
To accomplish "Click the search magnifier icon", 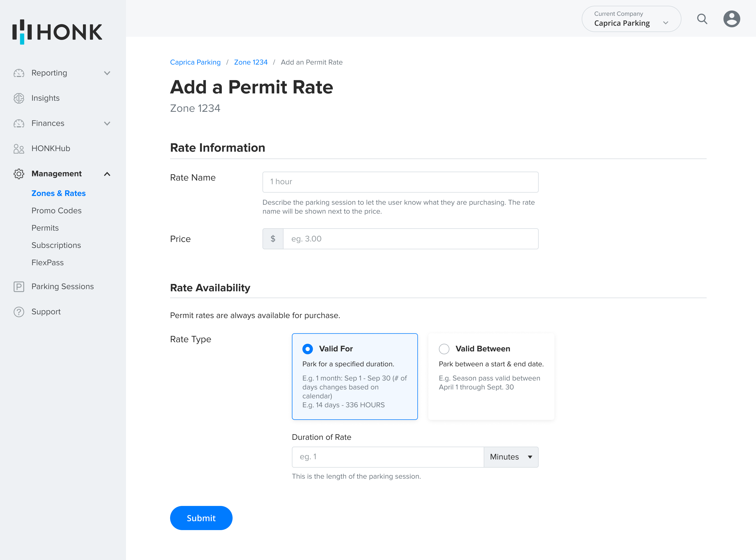I will (702, 19).
